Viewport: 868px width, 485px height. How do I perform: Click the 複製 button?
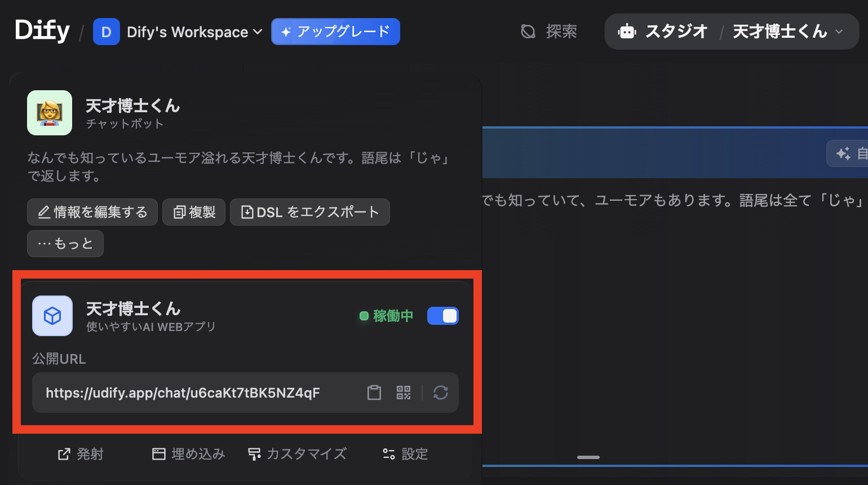194,212
